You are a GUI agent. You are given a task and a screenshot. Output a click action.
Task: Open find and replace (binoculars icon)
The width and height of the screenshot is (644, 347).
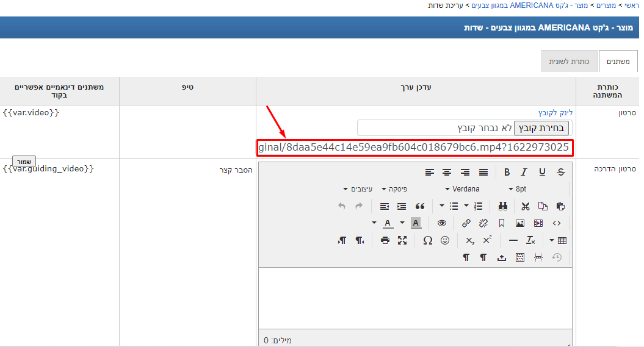point(503,206)
